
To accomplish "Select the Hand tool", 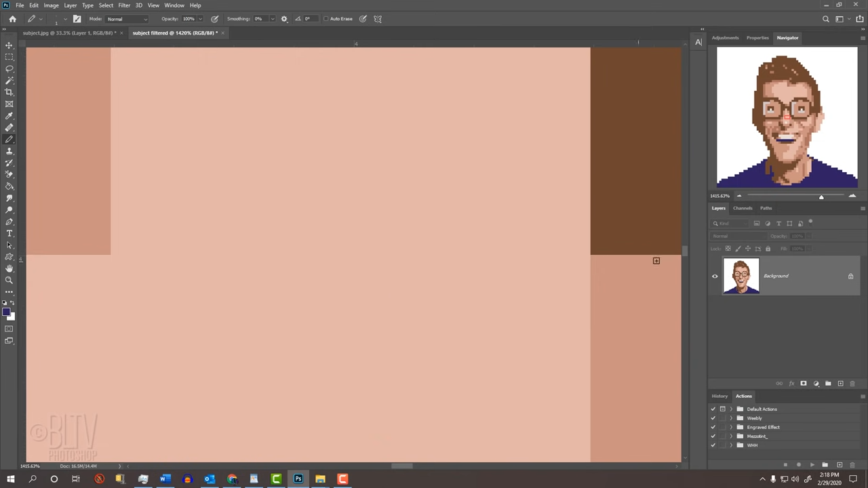I will pos(9,268).
